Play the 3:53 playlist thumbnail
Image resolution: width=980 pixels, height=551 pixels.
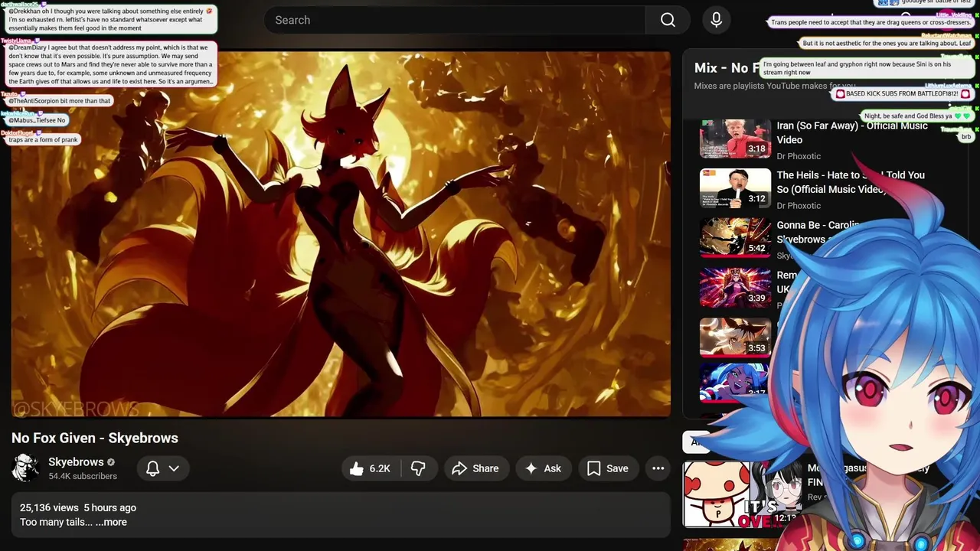click(x=735, y=337)
